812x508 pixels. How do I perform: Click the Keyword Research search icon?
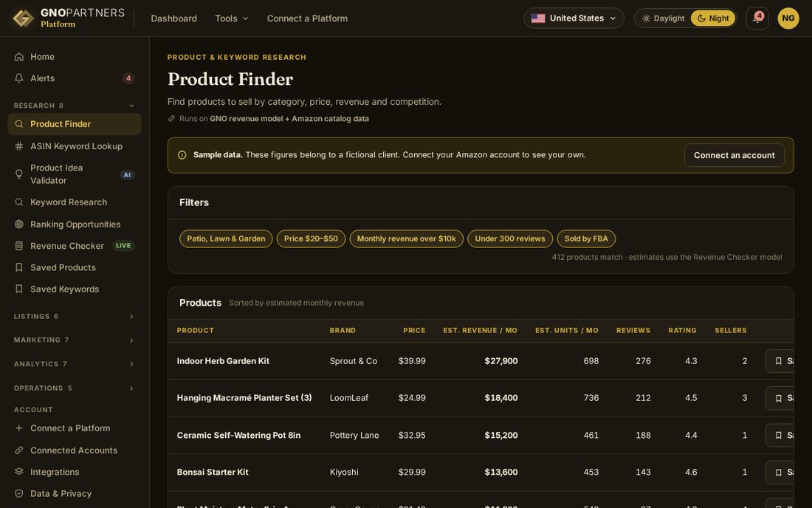(x=19, y=202)
